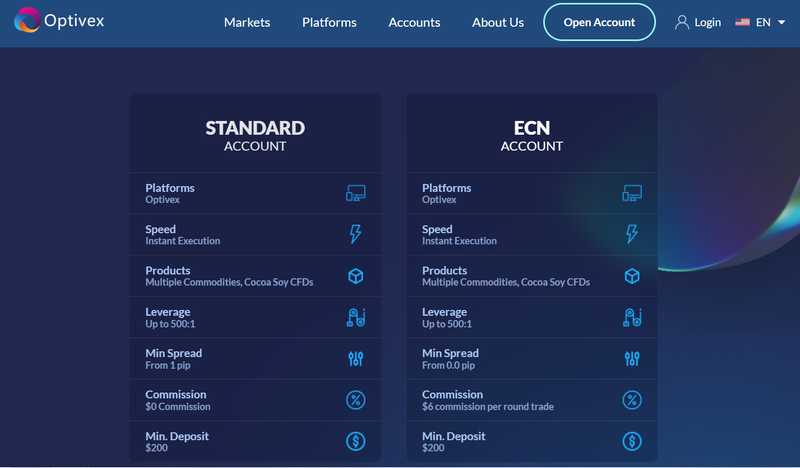This screenshot has height=468, width=800.
Task: Click the user profile icon beside Login
Action: click(682, 22)
